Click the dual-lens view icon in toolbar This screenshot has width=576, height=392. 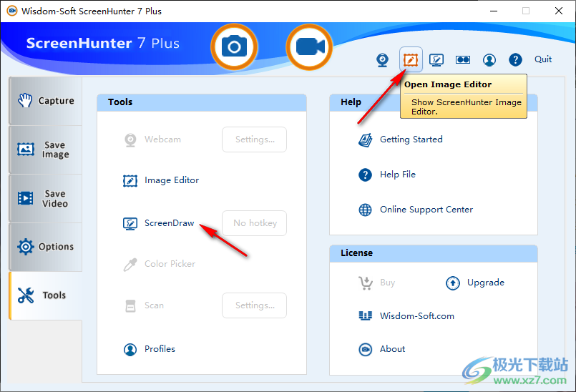pos(462,59)
